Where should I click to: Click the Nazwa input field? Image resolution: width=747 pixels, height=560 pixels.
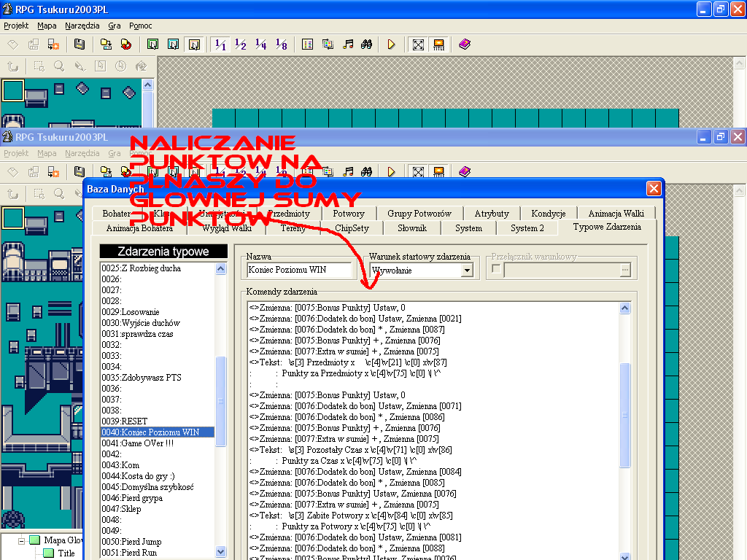click(x=299, y=270)
